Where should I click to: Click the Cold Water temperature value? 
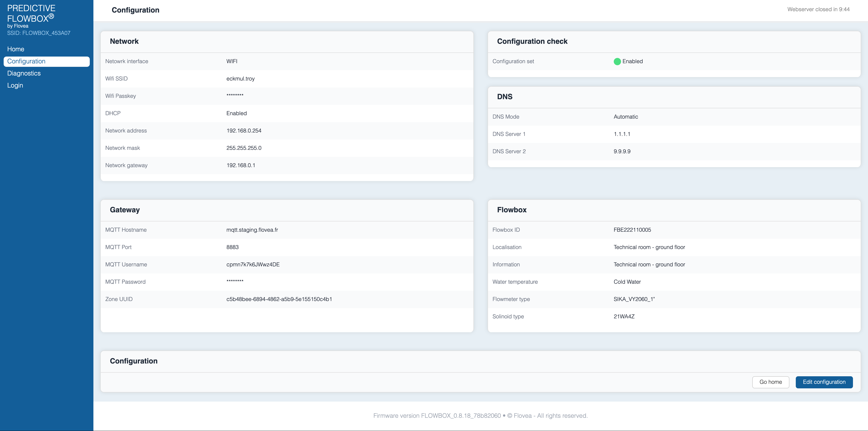[x=627, y=282]
